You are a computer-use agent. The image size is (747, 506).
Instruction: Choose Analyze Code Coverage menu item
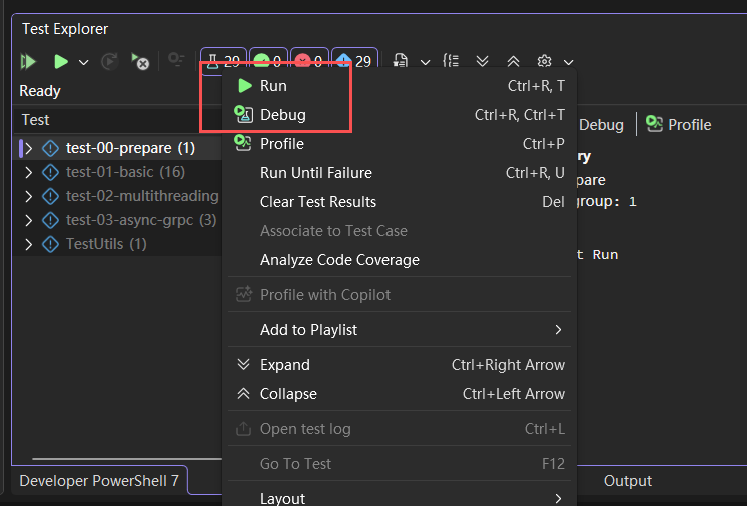click(x=399, y=260)
